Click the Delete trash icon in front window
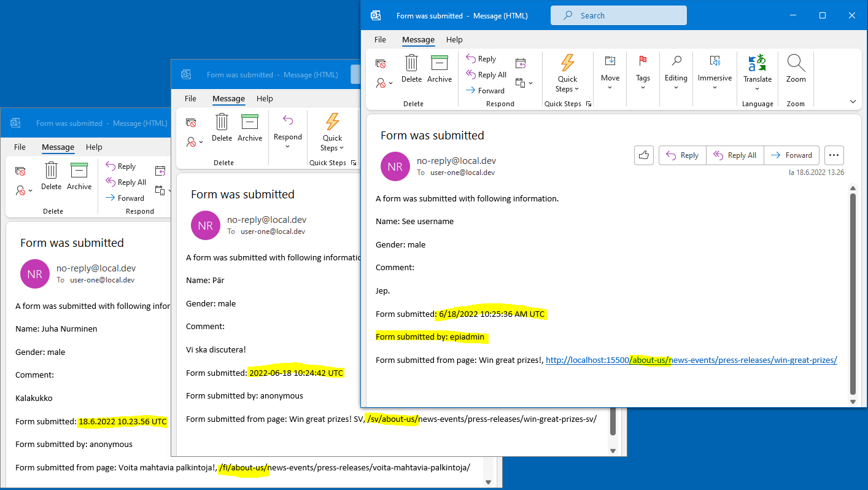 pos(411,63)
